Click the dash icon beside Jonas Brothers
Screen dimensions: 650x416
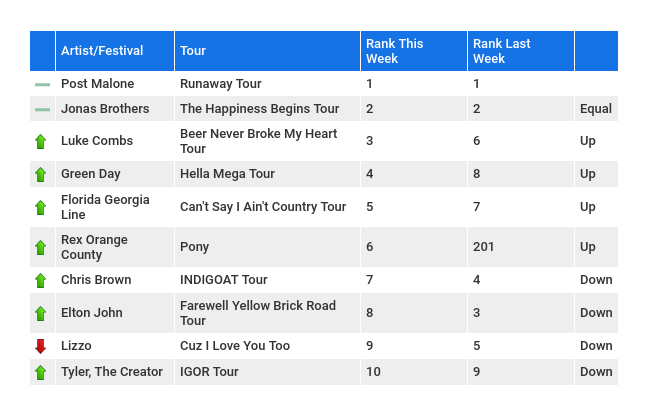[42, 109]
